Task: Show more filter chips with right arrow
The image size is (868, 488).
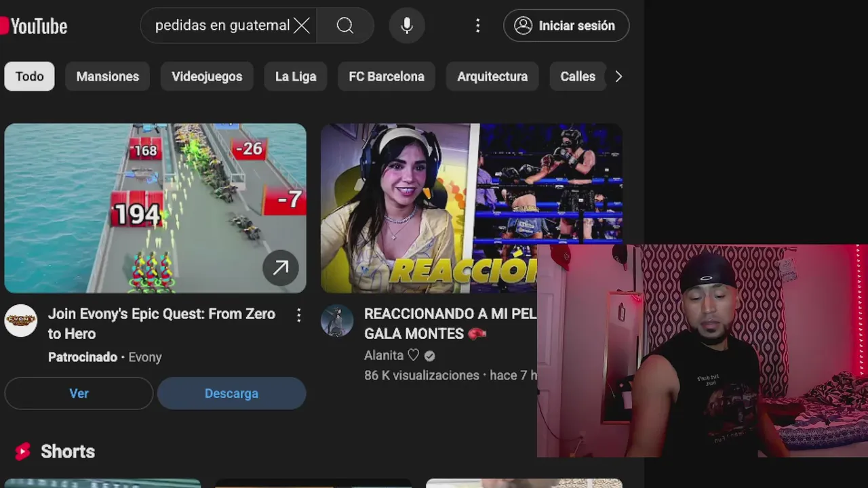Action: pos(618,77)
